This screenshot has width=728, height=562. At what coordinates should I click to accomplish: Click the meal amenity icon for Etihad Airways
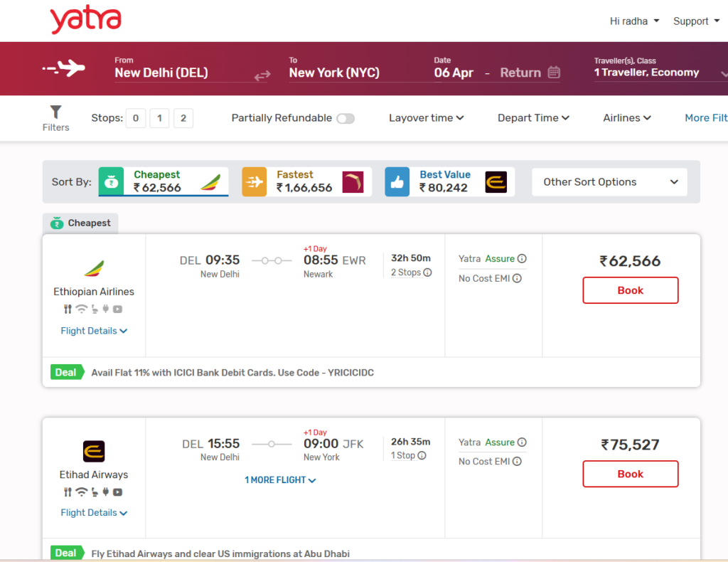point(68,492)
